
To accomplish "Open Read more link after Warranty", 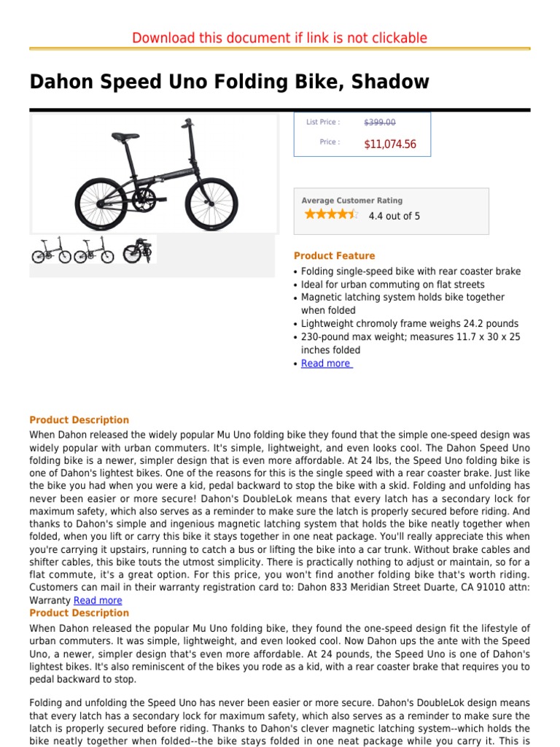I will pos(98,600).
